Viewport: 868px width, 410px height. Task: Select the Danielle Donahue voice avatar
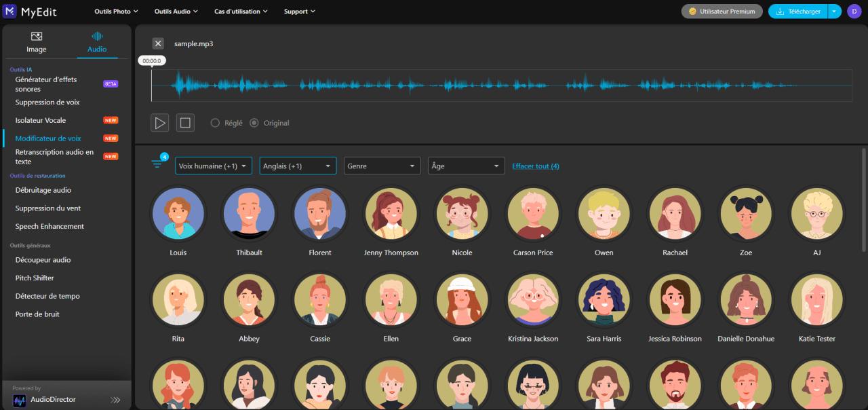tap(746, 299)
